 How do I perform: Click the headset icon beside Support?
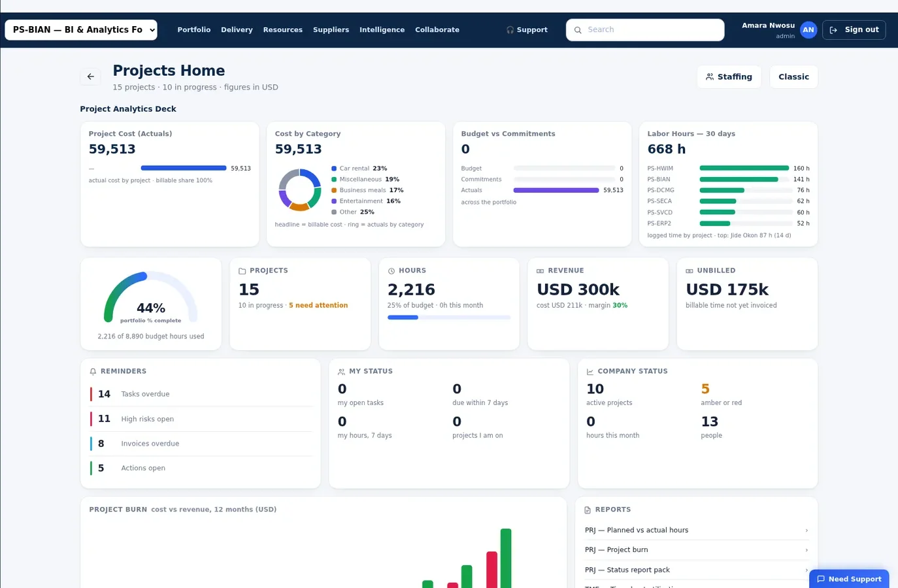click(510, 30)
